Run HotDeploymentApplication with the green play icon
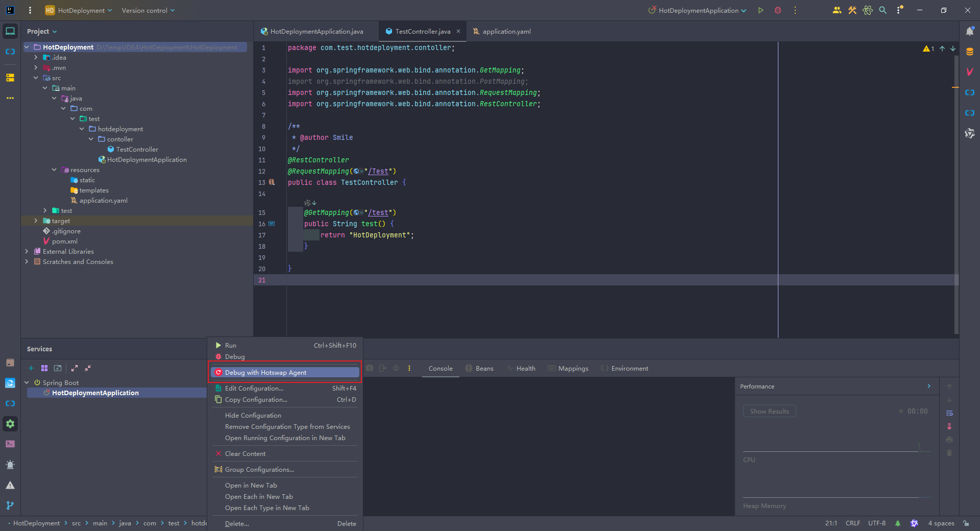Screen dimensions: 980x531 coord(761,10)
